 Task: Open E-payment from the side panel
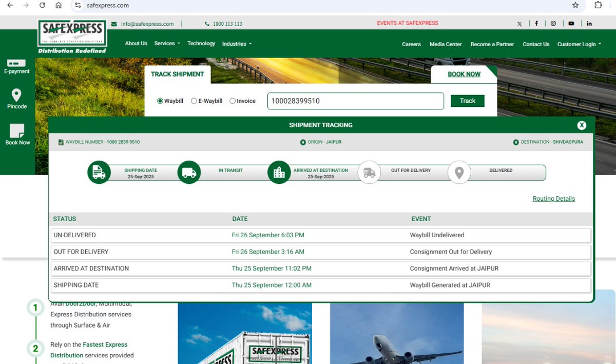(16, 66)
